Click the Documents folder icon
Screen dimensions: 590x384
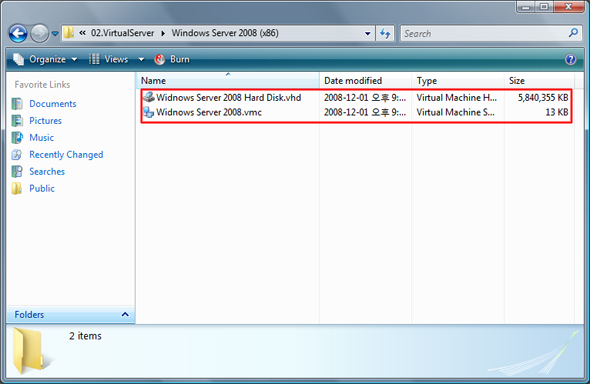pos(17,104)
